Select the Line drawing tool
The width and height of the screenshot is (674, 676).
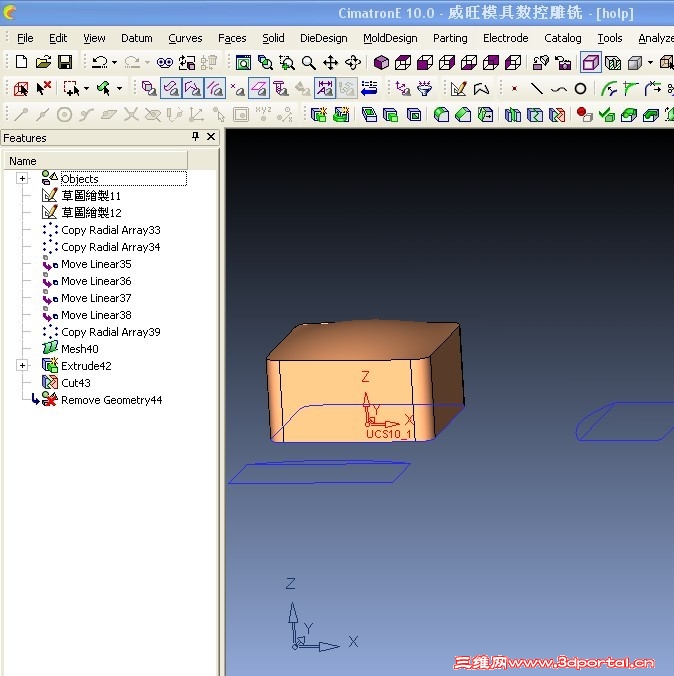(x=537, y=89)
